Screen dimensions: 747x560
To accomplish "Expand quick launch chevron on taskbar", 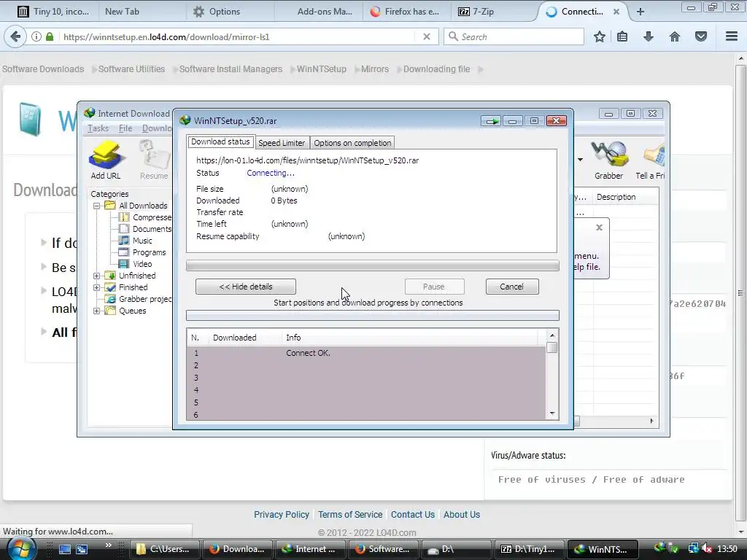I will click(x=108, y=545).
